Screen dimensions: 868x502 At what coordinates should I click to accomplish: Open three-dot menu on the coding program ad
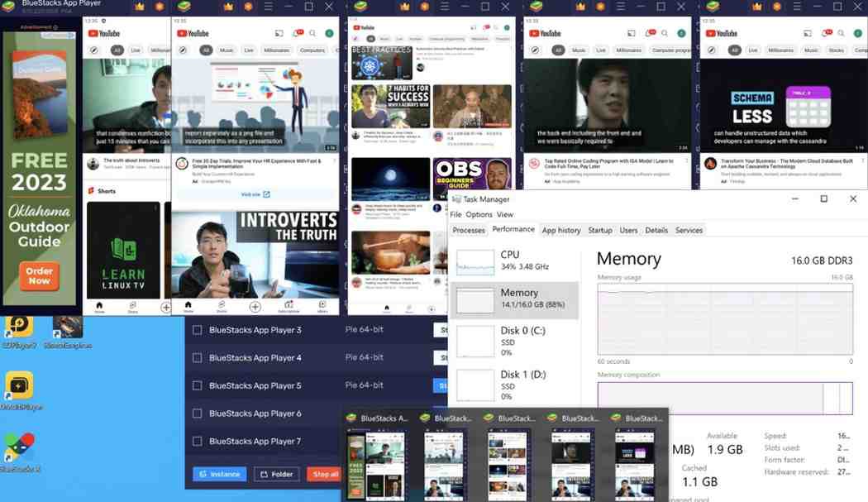click(x=686, y=161)
